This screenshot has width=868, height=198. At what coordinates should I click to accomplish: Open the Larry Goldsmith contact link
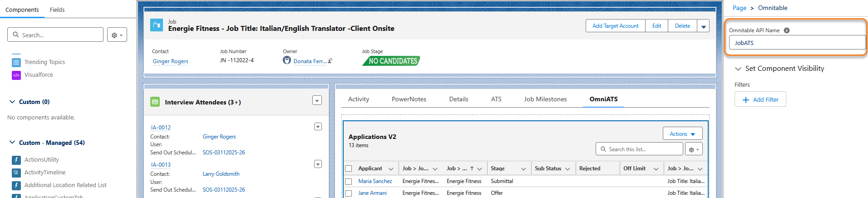coord(221,174)
